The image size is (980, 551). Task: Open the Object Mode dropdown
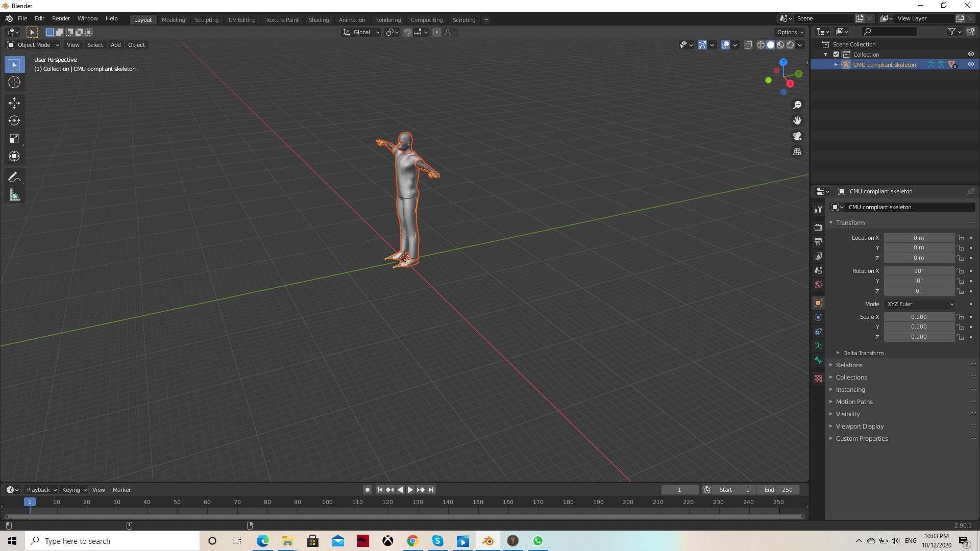(x=32, y=45)
